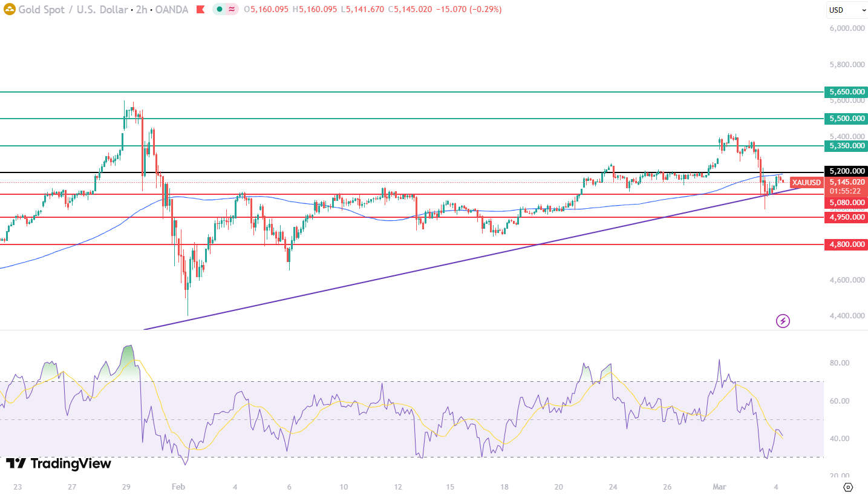Select the red 5,080.000 support label
The image size is (868, 495).
[x=846, y=203]
